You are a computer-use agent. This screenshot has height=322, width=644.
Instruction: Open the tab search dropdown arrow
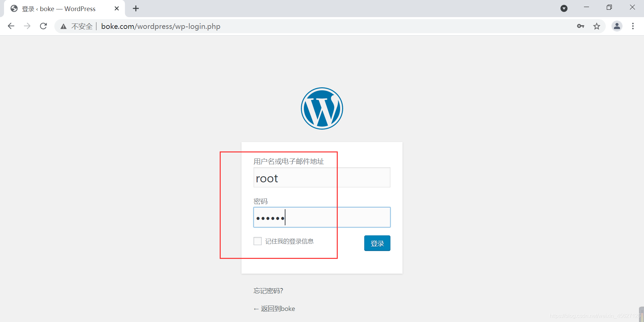[x=564, y=8]
